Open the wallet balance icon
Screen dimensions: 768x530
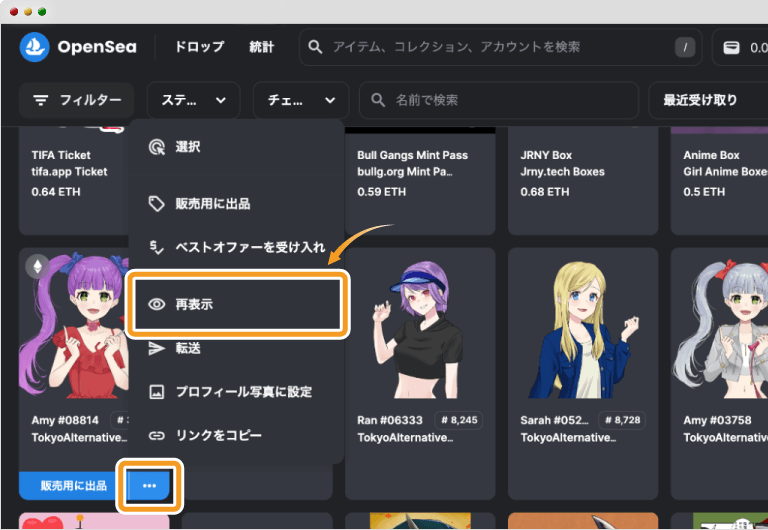click(x=731, y=48)
